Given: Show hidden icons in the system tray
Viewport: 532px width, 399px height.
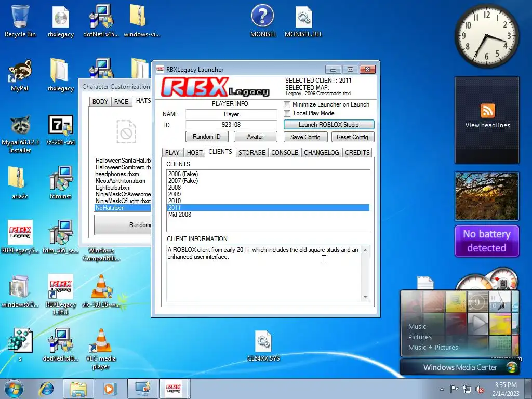Looking at the screenshot, I should click(442, 389).
